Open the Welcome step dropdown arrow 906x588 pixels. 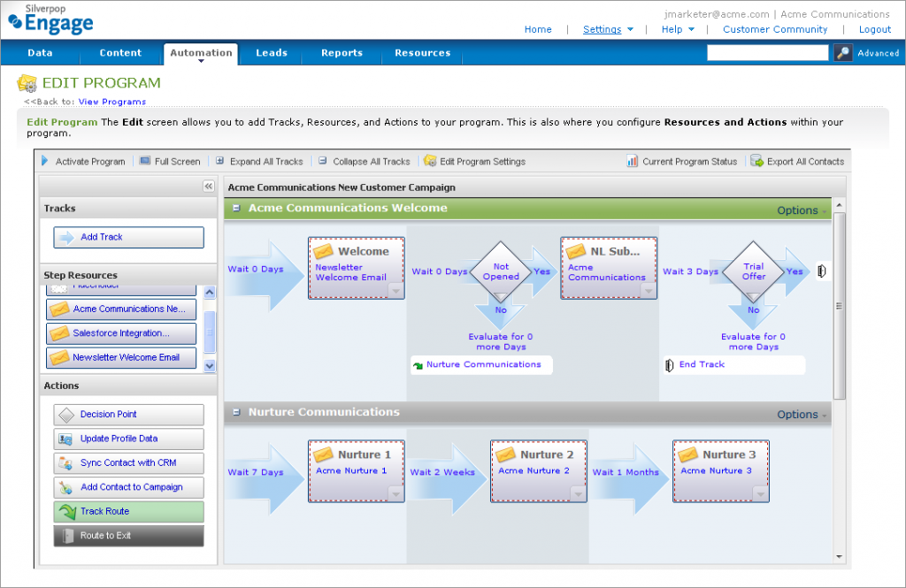(395, 291)
